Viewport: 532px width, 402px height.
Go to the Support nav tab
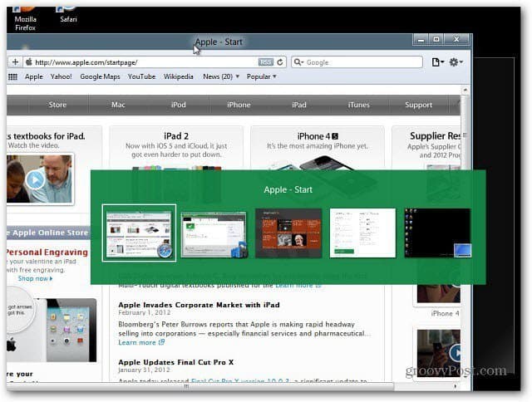click(x=419, y=105)
